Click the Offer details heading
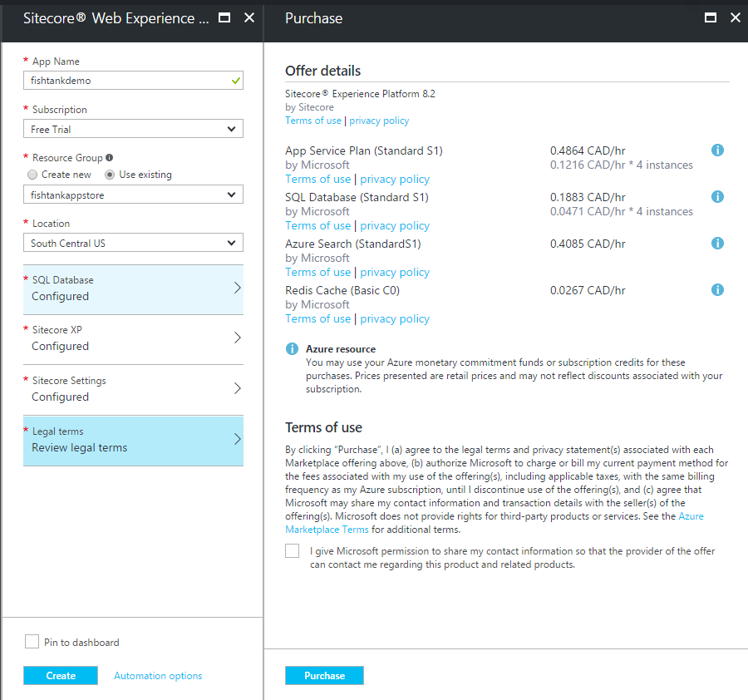 click(322, 71)
